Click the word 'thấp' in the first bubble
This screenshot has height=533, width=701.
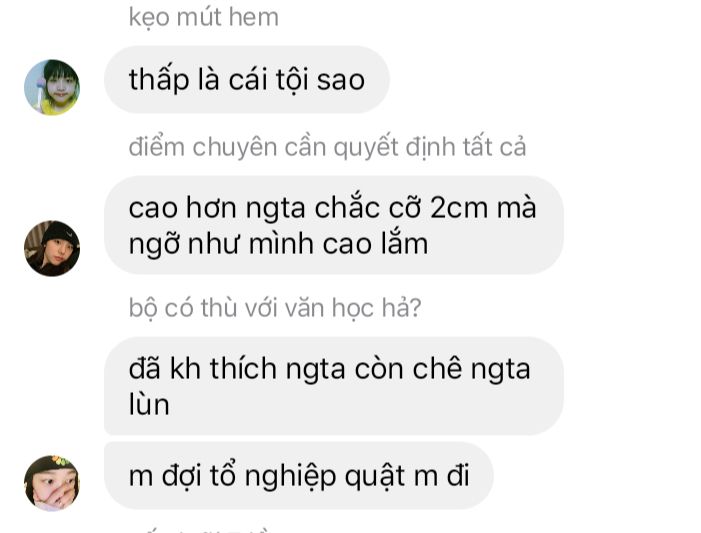click(159, 80)
